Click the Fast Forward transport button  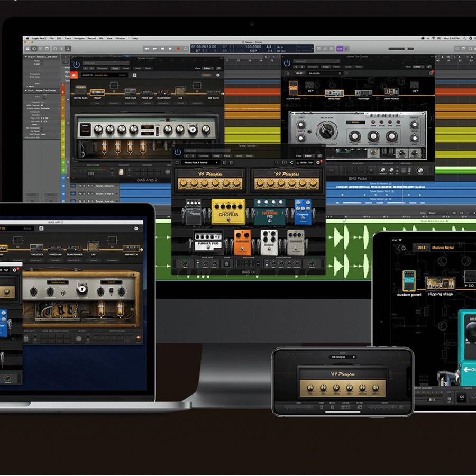(154, 49)
